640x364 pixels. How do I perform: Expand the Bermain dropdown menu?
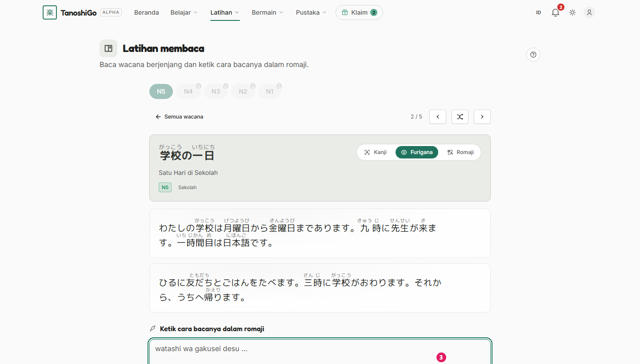point(268,12)
